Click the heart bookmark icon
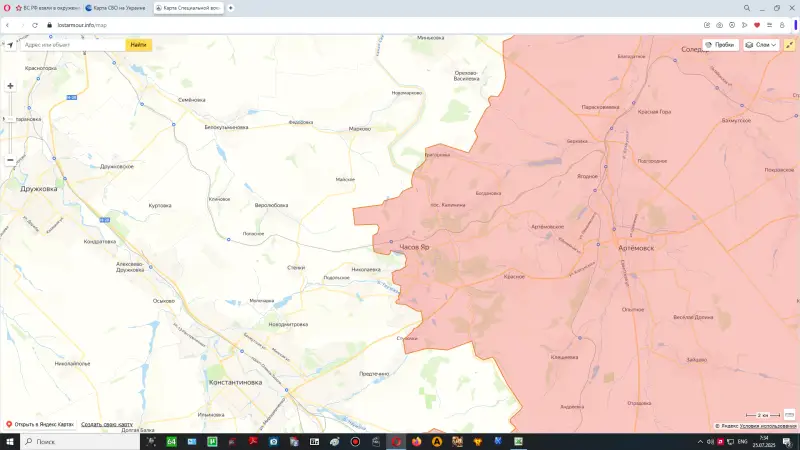 (x=756, y=24)
